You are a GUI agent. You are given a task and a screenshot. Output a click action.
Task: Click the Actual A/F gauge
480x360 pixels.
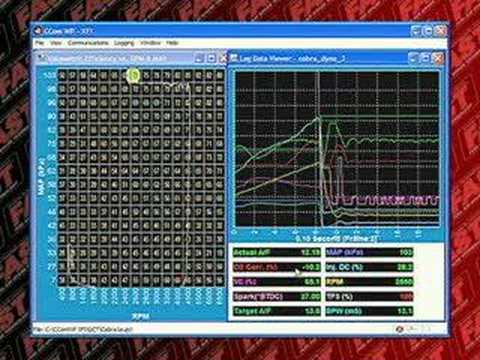click(277, 252)
